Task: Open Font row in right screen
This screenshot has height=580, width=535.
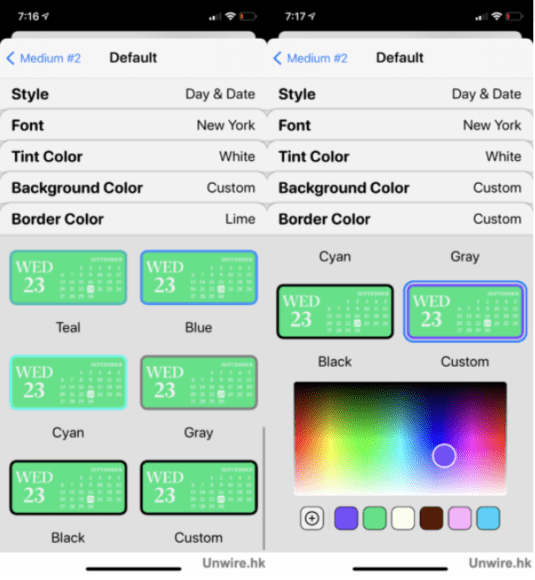Action: tap(400, 125)
